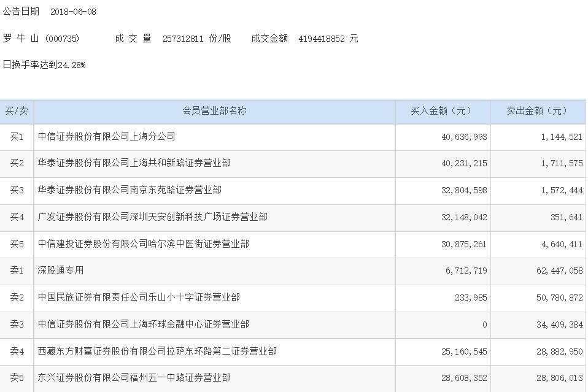The width and height of the screenshot is (588, 392).
Task: Click the 会员营业部名称 column header
Action: (214, 110)
